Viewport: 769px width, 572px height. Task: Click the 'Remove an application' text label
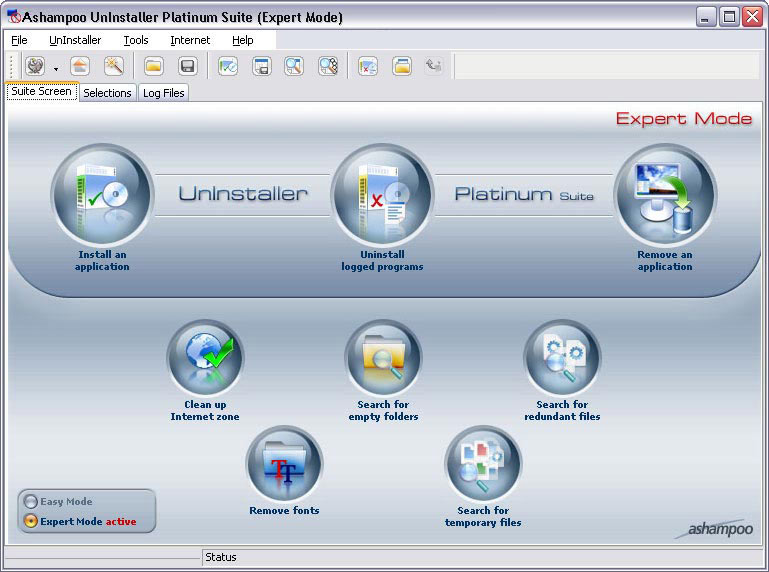coord(665,260)
